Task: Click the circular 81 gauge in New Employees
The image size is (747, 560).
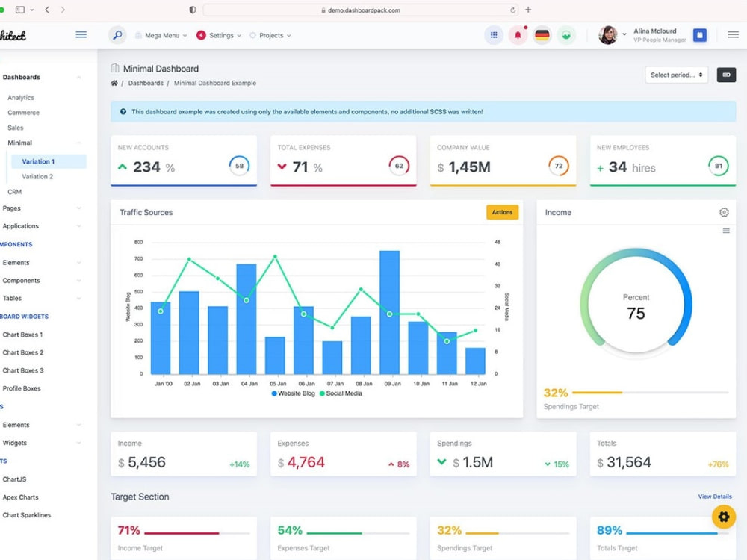Action: click(718, 166)
